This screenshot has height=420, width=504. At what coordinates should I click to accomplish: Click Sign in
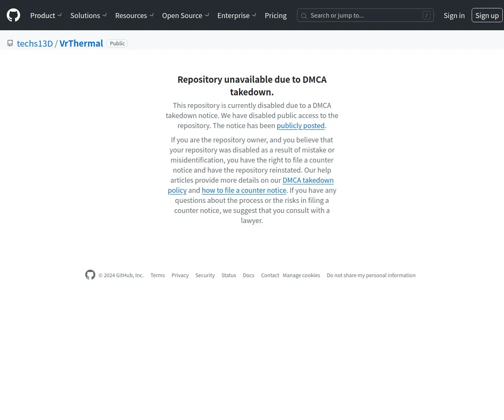tap(454, 16)
